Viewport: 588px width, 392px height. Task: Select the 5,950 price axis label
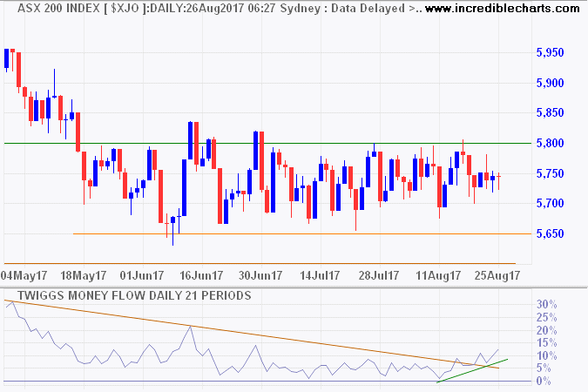pos(551,52)
